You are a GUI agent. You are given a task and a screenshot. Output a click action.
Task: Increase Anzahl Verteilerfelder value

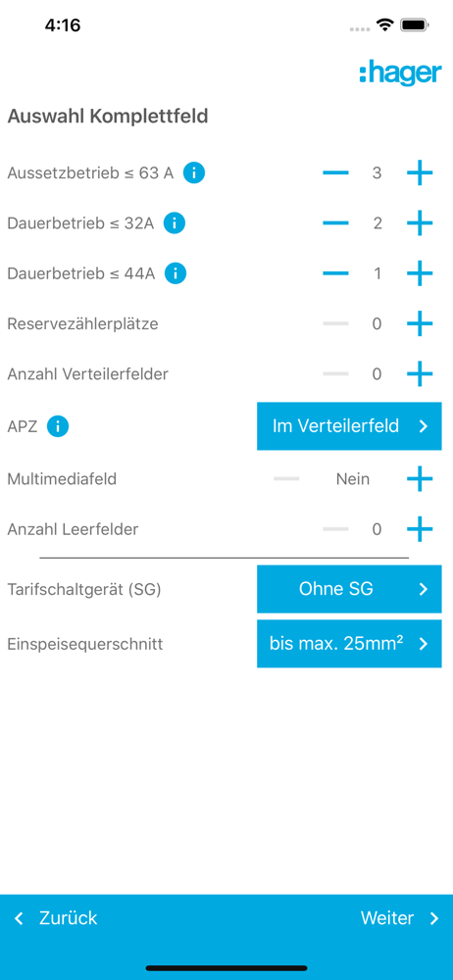[x=420, y=373]
